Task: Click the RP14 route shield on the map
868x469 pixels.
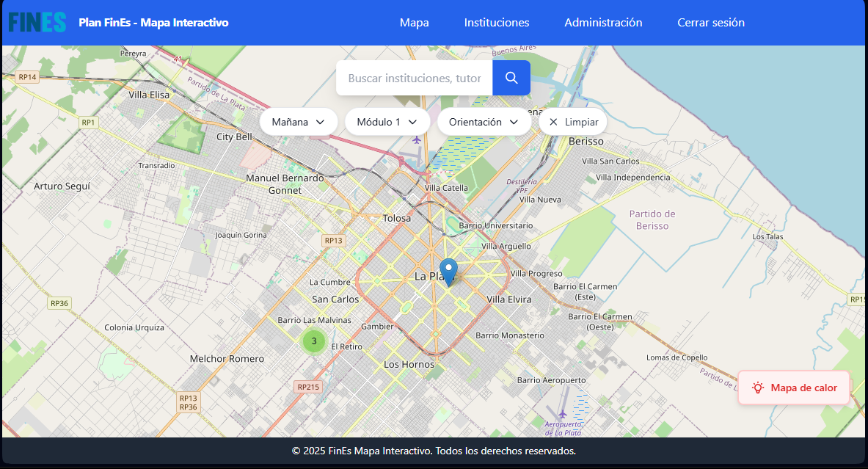Action: 27,76
